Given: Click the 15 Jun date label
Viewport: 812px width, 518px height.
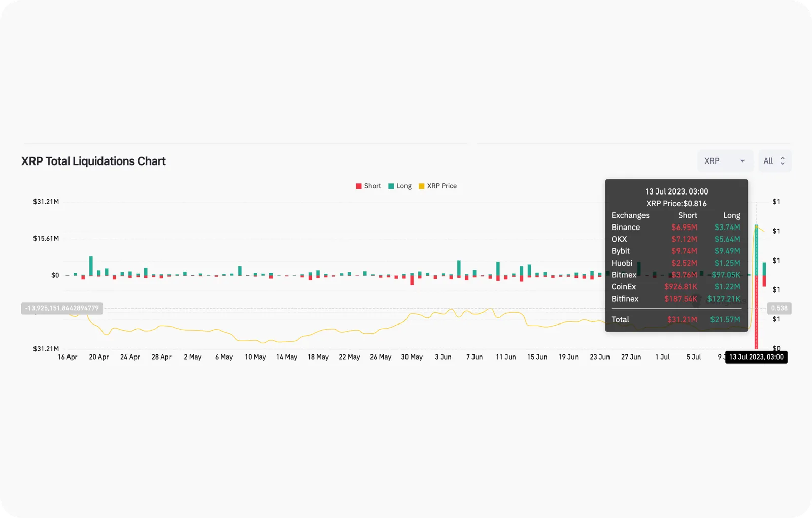Looking at the screenshot, I should [x=537, y=357].
